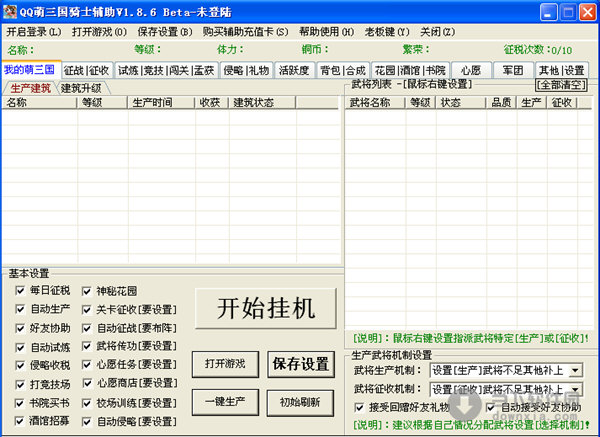Toggle 自动征战[要布阵] checkbox
The image size is (600, 437).
(x=86, y=328)
